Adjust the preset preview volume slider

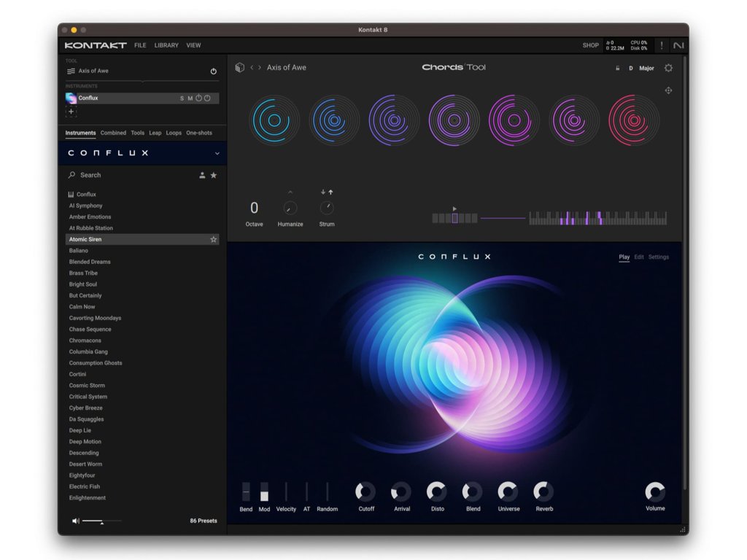[101, 521]
